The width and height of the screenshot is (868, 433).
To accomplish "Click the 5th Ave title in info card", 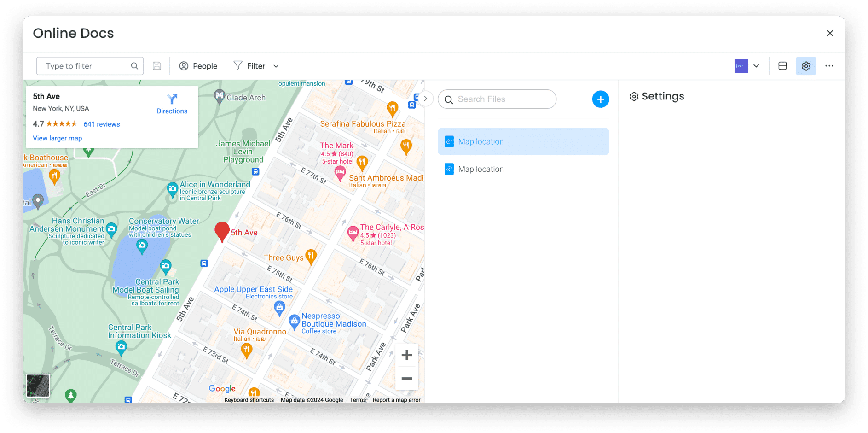I will [46, 96].
